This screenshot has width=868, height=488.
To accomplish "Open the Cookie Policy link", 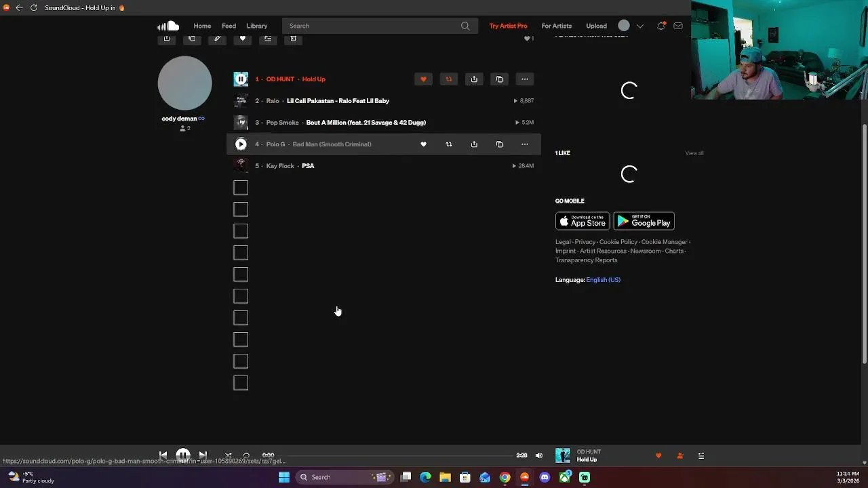I will click(618, 242).
